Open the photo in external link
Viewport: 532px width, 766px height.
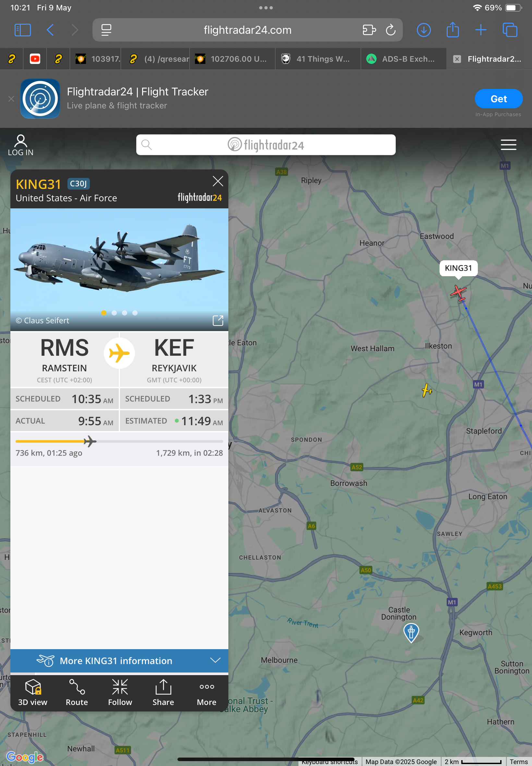[x=218, y=320]
